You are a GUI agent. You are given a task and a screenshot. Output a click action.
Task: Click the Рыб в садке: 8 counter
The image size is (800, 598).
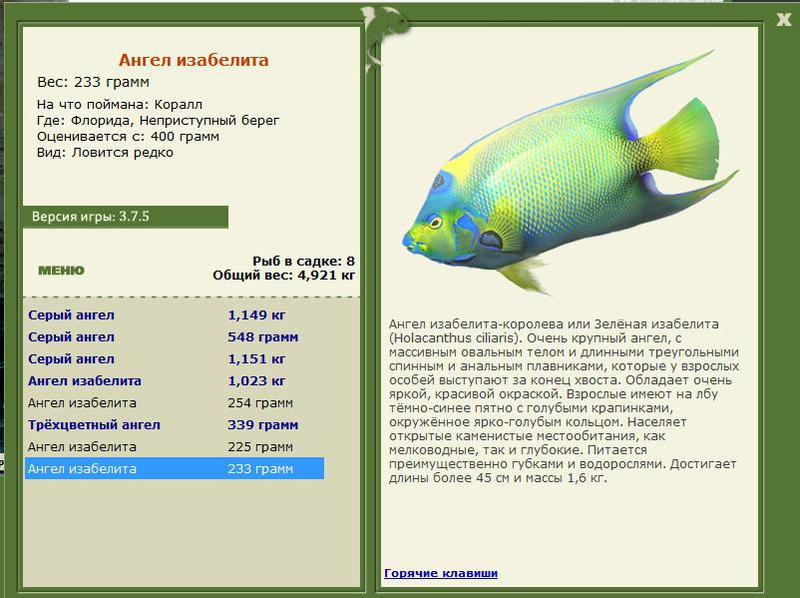point(304,261)
